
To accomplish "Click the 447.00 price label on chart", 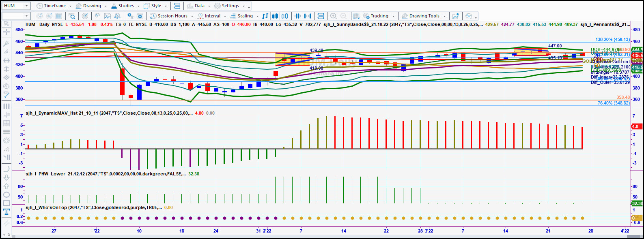I will 555,46.
